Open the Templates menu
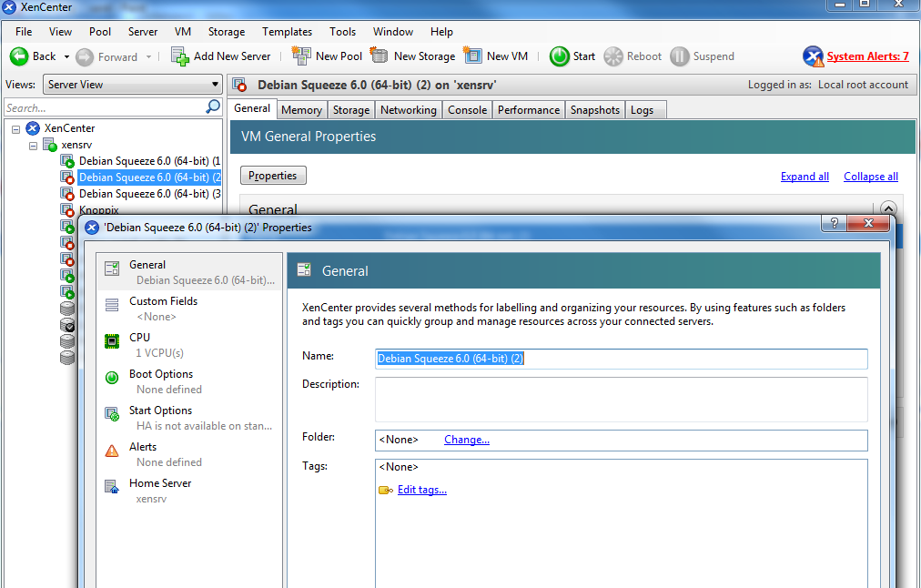 288,32
